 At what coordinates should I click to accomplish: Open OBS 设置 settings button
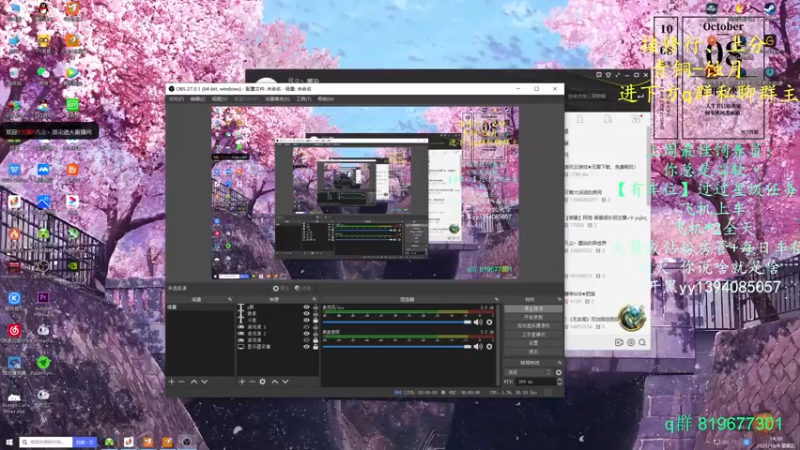click(x=533, y=343)
